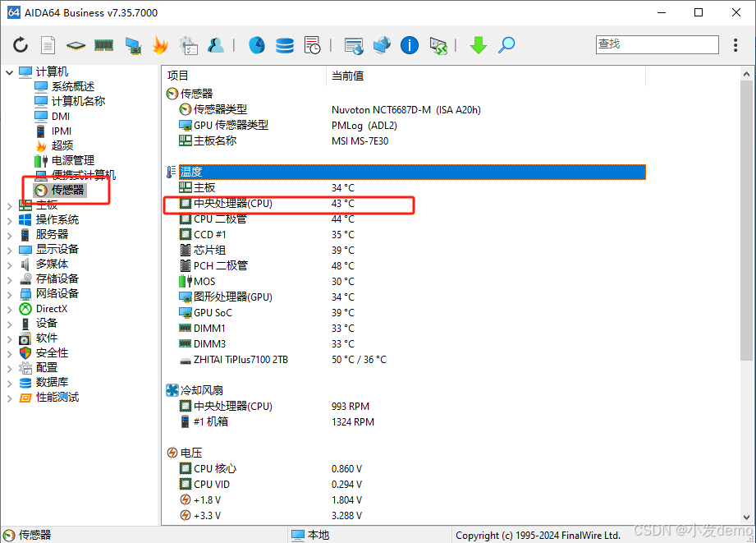Viewport: 756px width, 543px height.
Task: Select 电源管理 in the tree
Action: tap(73, 160)
